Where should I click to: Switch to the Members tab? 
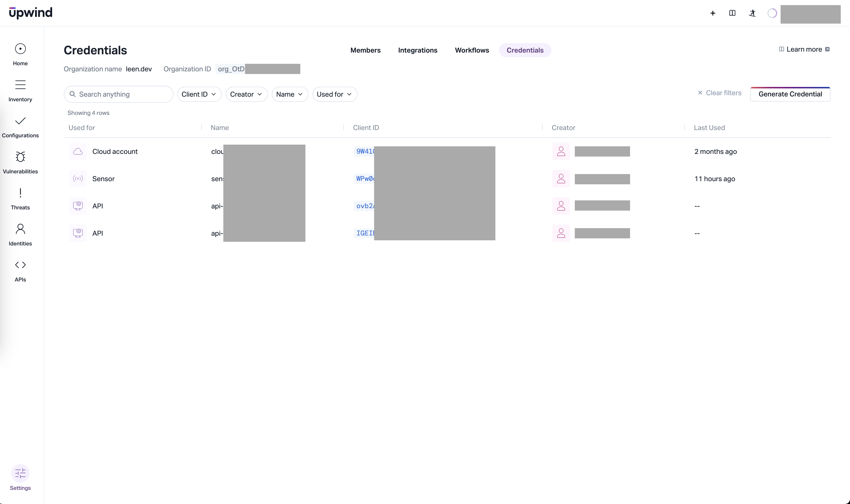pyautogui.click(x=365, y=50)
